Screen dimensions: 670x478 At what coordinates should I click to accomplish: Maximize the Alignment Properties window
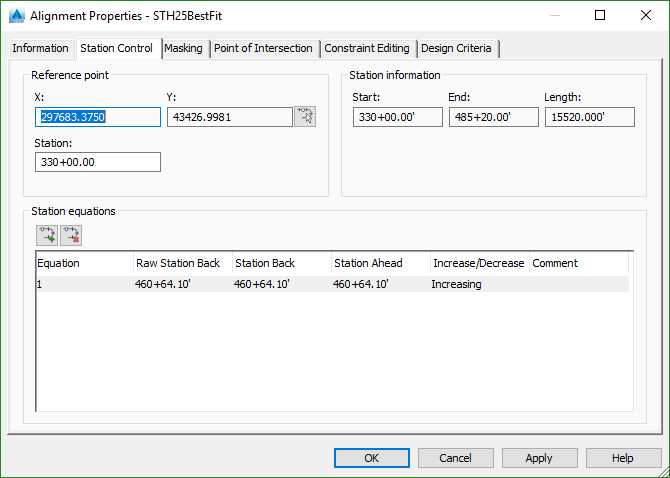(600, 16)
